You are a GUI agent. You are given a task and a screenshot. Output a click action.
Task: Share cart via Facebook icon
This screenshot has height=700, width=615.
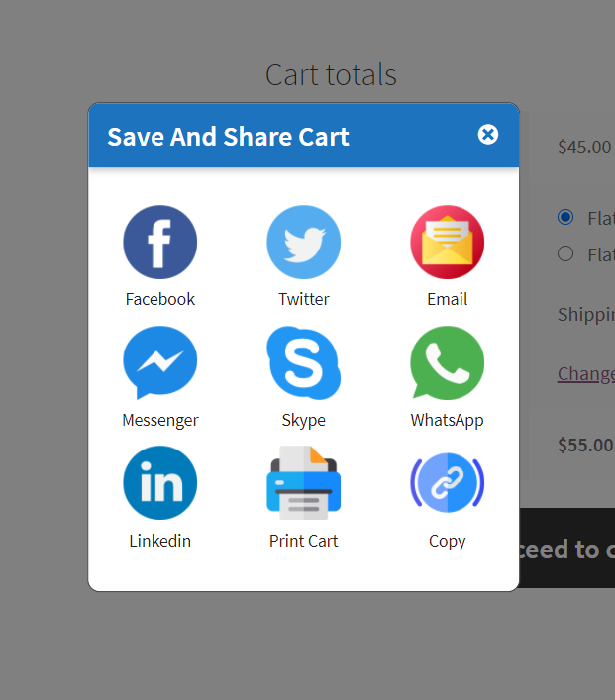pyautogui.click(x=160, y=243)
